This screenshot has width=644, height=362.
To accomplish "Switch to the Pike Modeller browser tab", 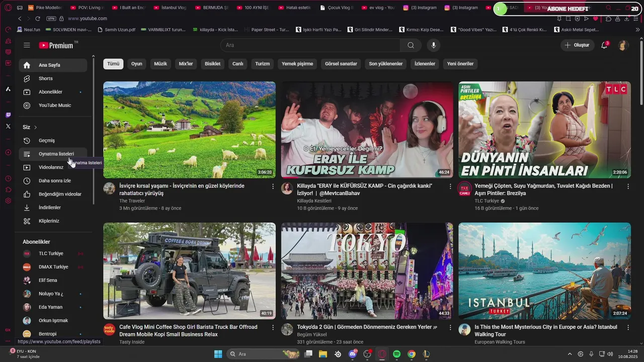I will tap(45, 8).
